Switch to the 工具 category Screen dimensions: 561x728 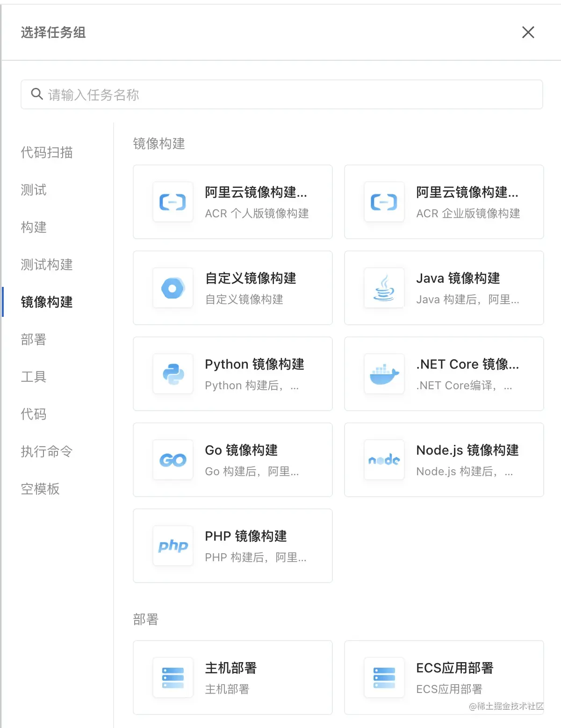pos(34,377)
